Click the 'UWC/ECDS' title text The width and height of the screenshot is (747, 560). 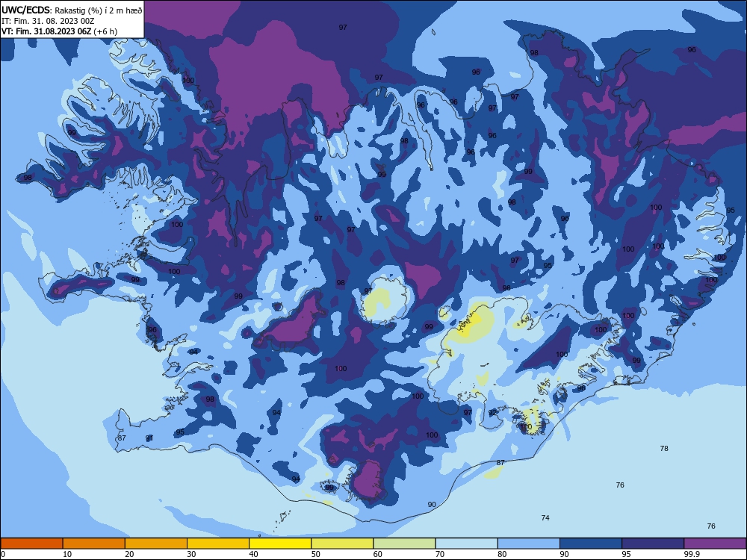(x=25, y=10)
